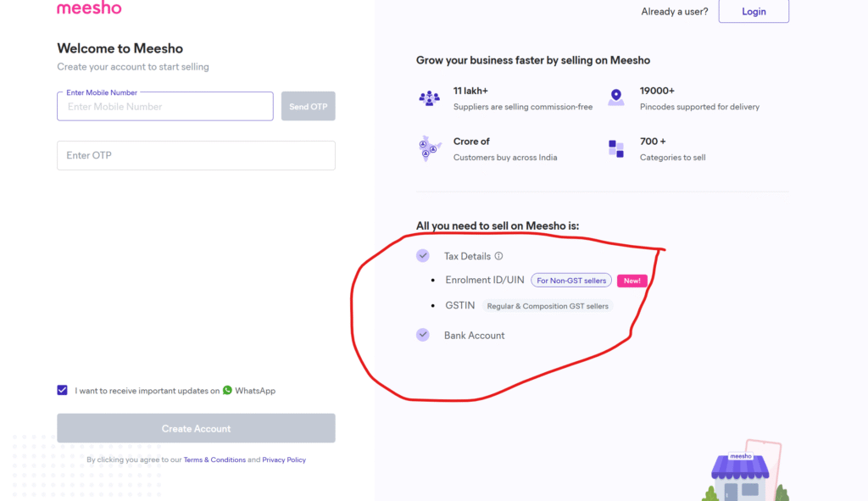Screen dimensions: 868x501
Task: Click the green WhatsApp icon
Action: click(227, 391)
